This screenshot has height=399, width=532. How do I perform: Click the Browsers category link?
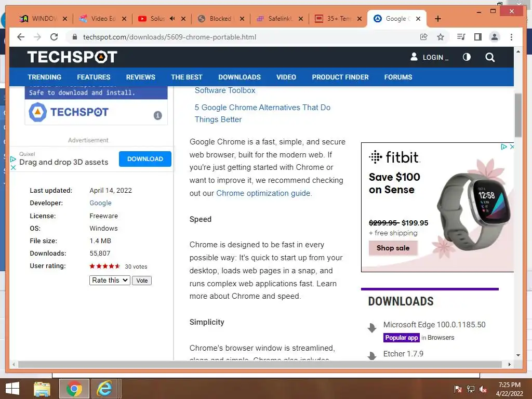[441, 338]
